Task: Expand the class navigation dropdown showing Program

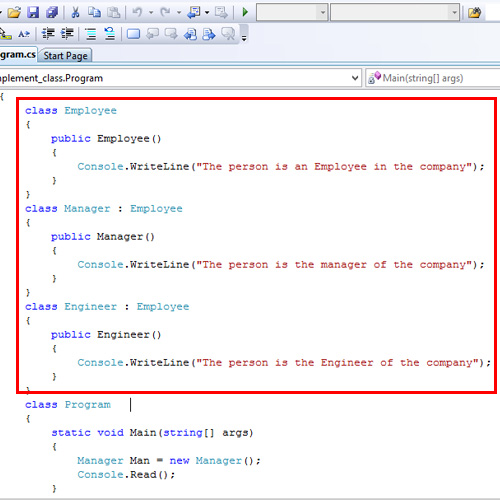Action: [180, 78]
